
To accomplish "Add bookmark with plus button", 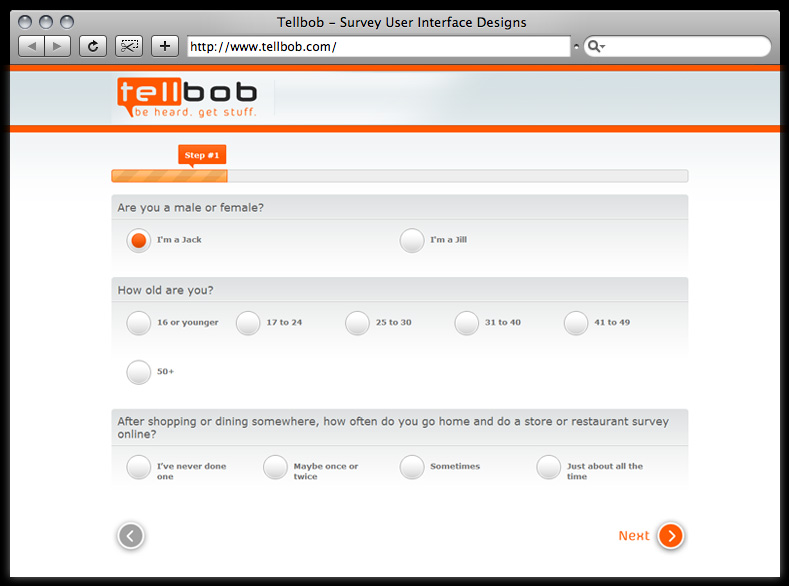I will point(165,46).
